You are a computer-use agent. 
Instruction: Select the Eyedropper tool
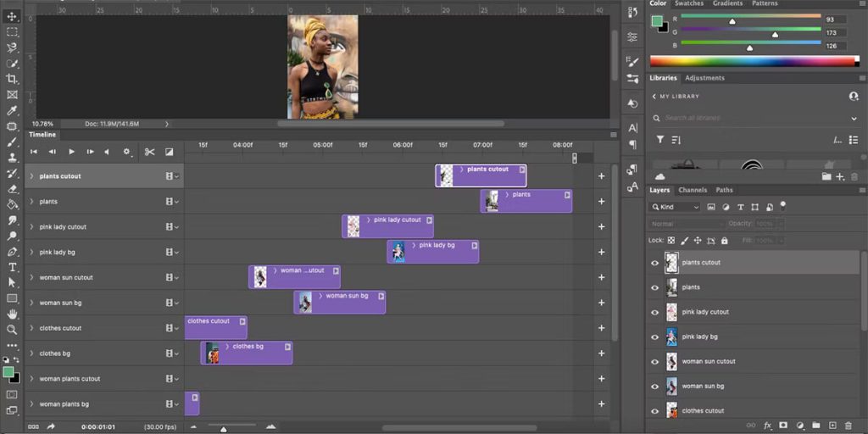[12, 111]
